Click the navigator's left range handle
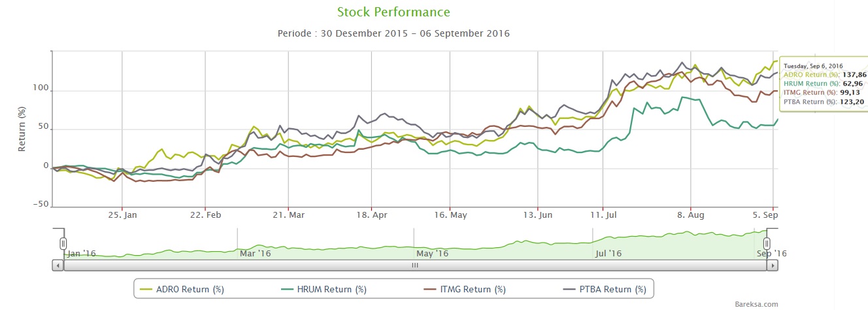Viewport: 868px width, 310px height. click(x=63, y=244)
